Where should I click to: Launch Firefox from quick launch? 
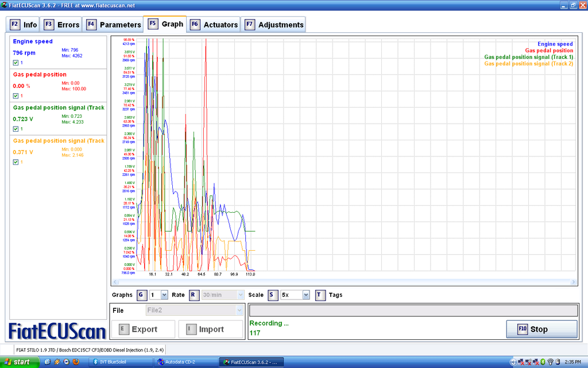point(76,362)
